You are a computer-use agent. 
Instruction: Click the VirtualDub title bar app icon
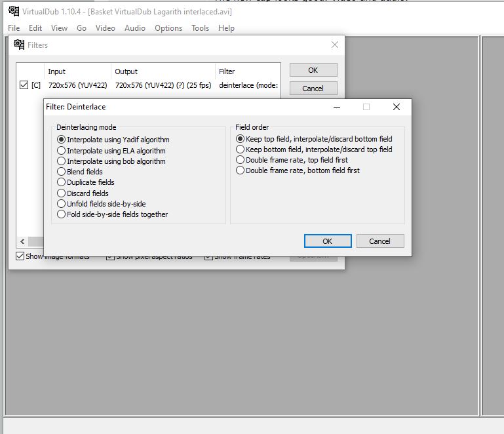click(x=14, y=11)
